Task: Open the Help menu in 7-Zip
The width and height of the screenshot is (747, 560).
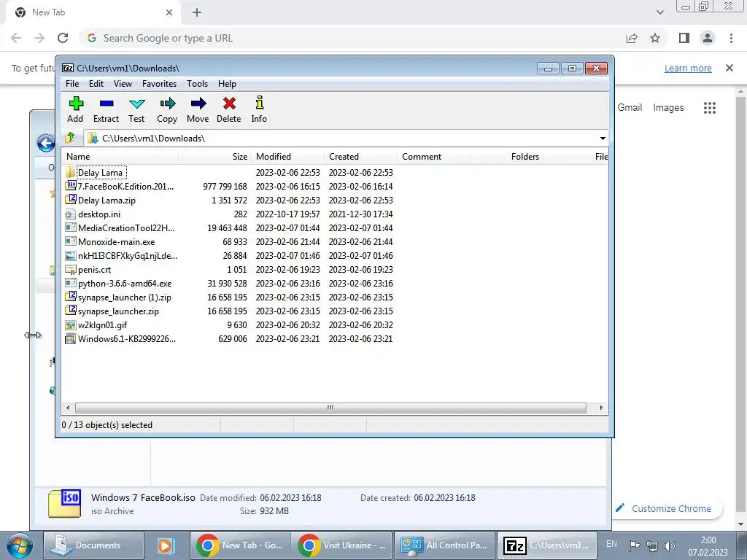Action: coord(228,84)
